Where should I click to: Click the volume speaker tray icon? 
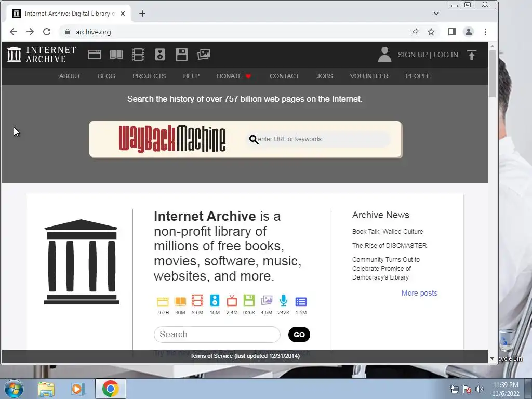point(480,389)
